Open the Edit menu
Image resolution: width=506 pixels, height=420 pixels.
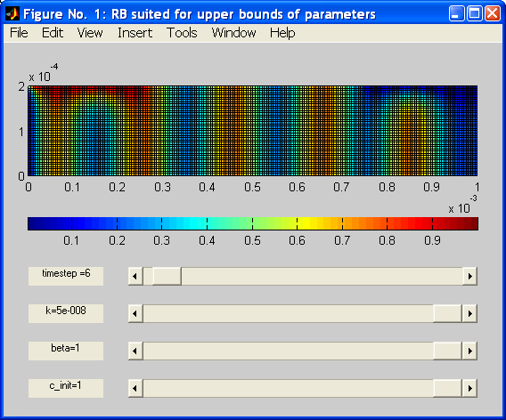click(53, 33)
